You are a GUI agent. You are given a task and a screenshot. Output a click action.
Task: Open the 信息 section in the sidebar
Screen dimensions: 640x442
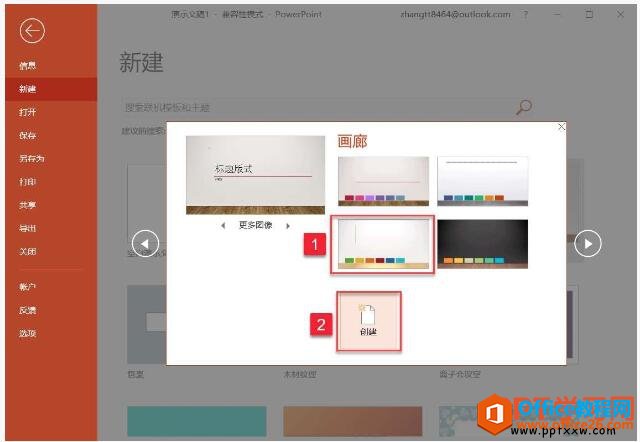(x=27, y=65)
